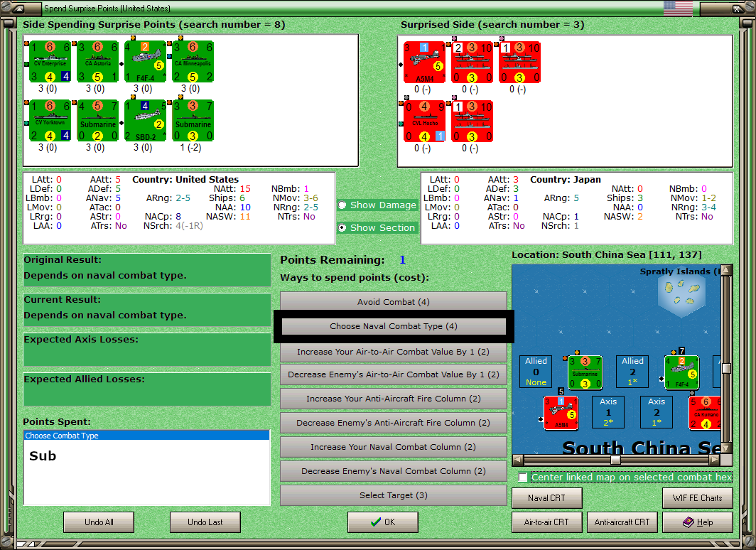Open the WIF FE Charts
Screen dimensions: 756x550
point(698,498)
